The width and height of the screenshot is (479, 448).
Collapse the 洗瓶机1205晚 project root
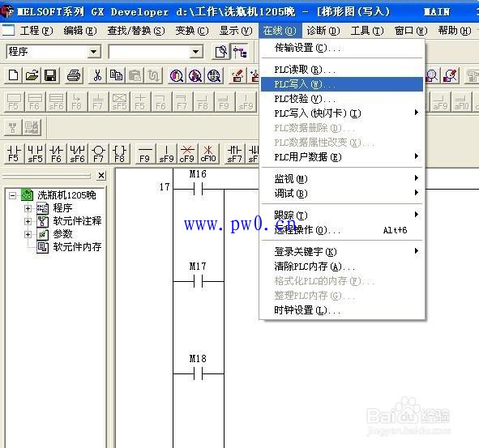(x=12, y=195)
